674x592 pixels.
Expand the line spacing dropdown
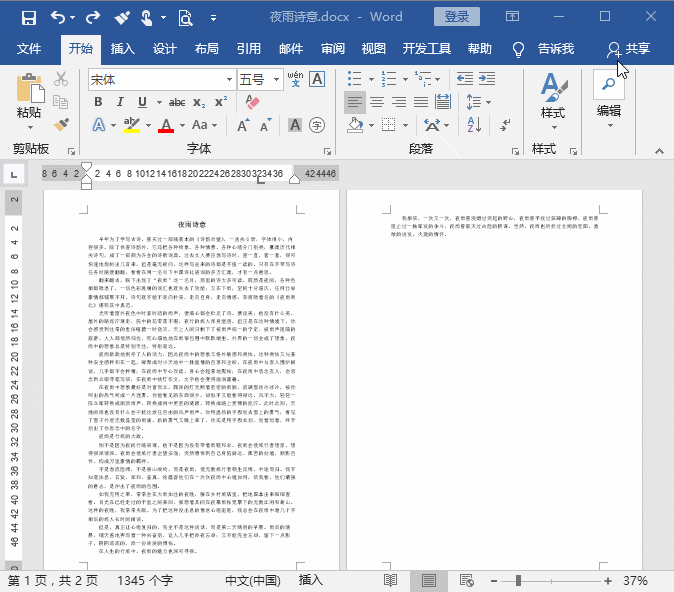point(488,102)
